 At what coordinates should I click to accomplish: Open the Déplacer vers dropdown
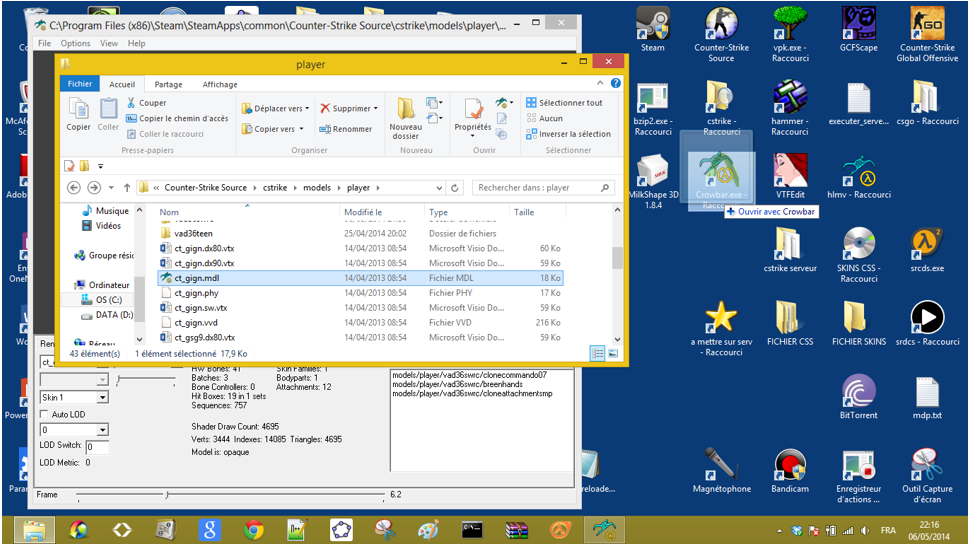tap(276, 108)
